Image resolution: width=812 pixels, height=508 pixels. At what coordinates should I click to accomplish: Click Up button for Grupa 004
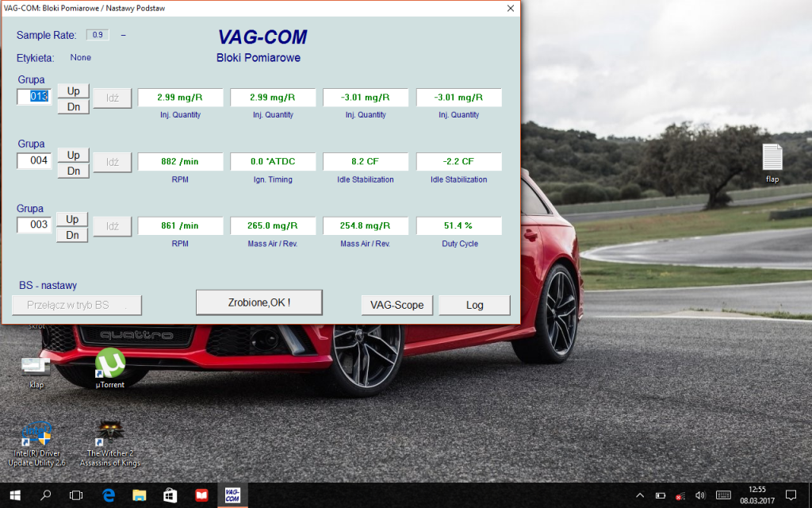click(x=74, y=155)
